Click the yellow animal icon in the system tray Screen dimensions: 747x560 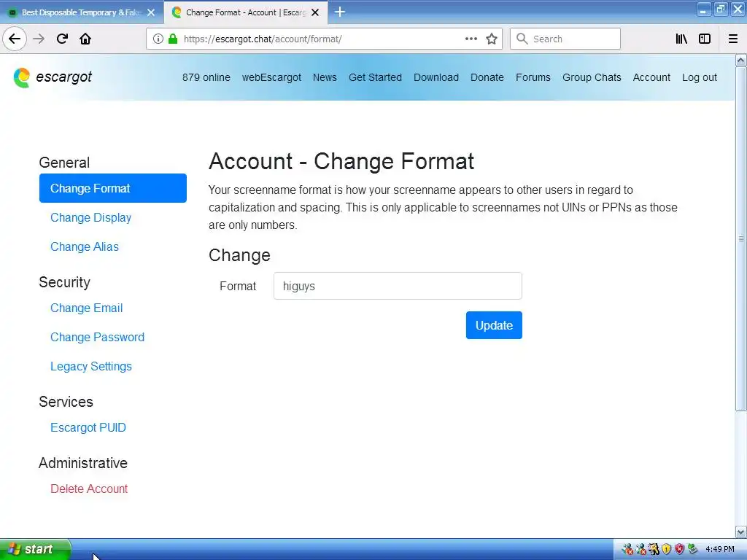pos(654,549)
